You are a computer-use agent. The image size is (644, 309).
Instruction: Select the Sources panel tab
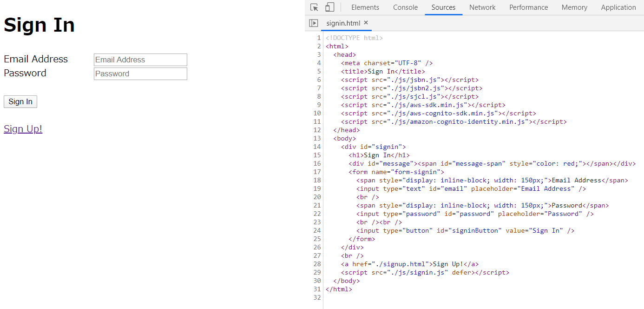point(443,7)
